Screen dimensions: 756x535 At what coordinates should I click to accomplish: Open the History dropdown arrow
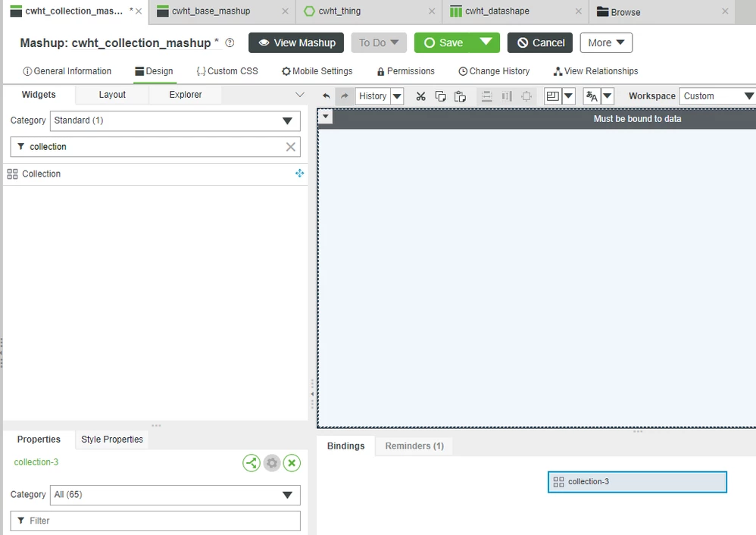tap(397, 96)
